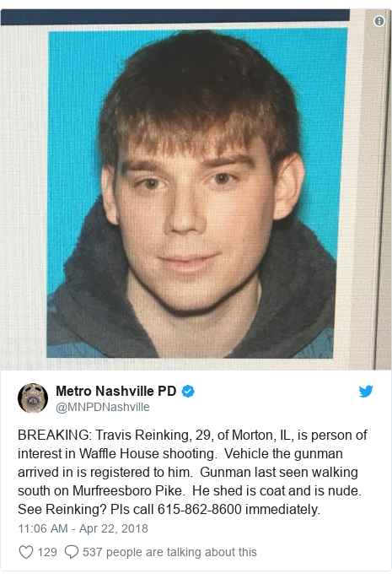Click the dark blue bar above the photo
The height and width of the screenshot is (579, 392).
pyautogui.click(x=175, y=17)
